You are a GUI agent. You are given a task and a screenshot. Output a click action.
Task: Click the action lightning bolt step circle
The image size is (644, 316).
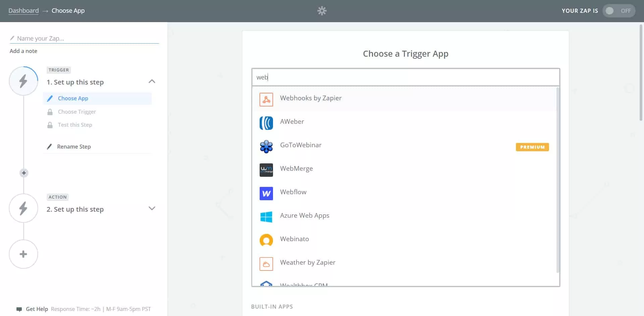pos(23,208)
